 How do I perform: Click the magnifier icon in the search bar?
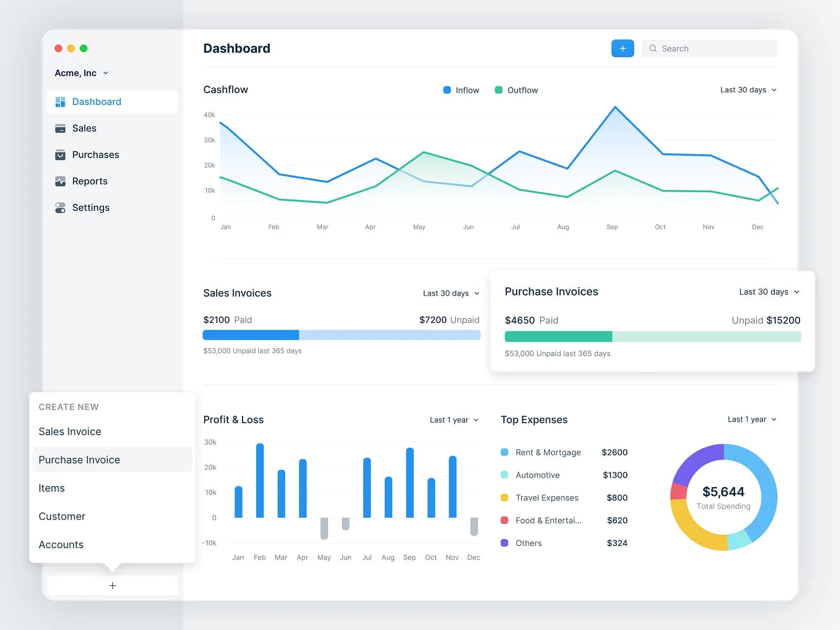tap(653, 48)
